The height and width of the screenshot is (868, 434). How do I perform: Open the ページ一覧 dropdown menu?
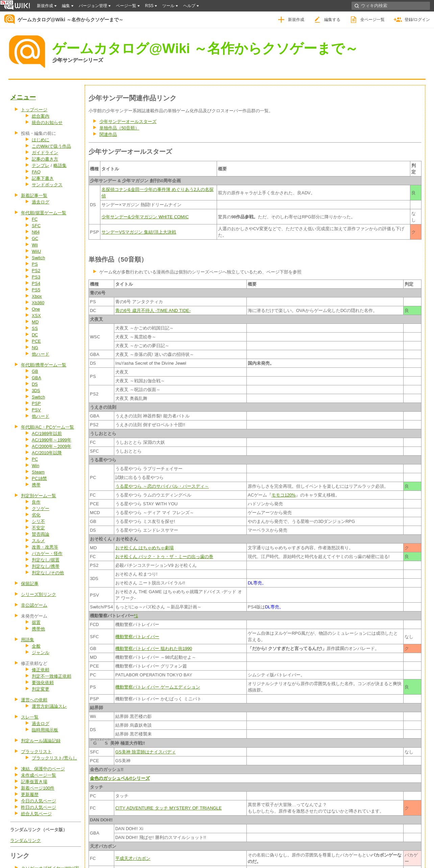pyautogui.click(x=128, y=6)
